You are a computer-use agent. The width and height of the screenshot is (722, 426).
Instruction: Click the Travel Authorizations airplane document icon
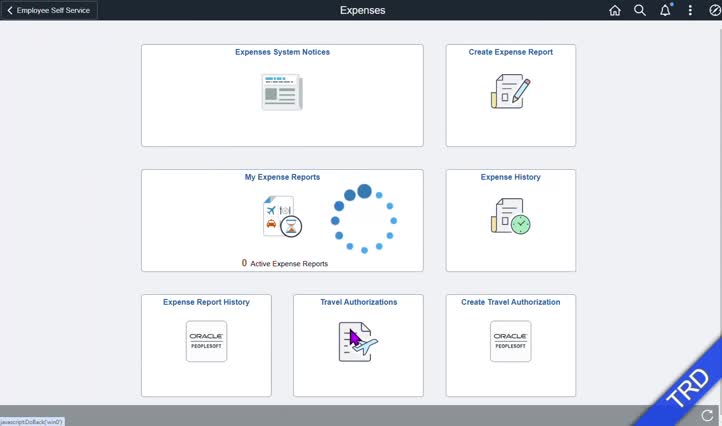pos(358,342)
